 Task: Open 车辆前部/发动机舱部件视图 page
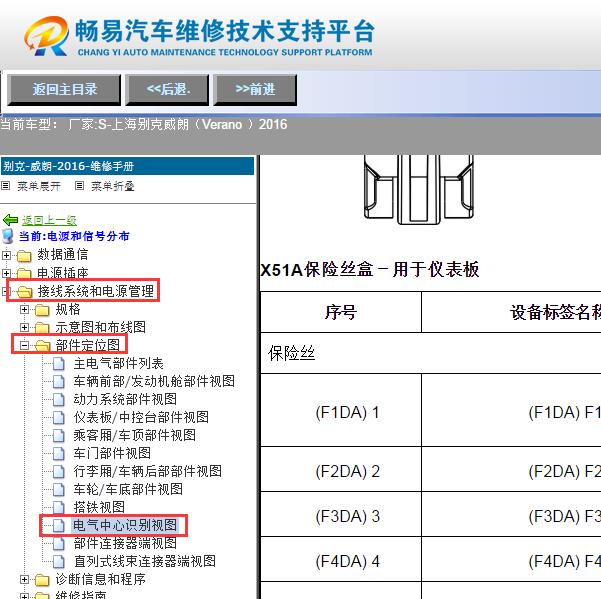coord(154,381)
